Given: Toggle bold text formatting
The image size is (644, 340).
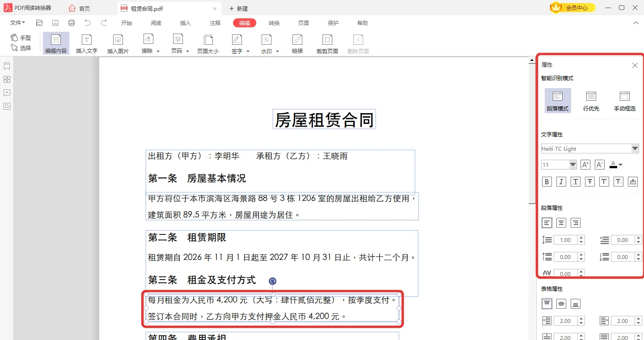Looking at the screenshot, I should pyautogui.click(x=547, y=182).
